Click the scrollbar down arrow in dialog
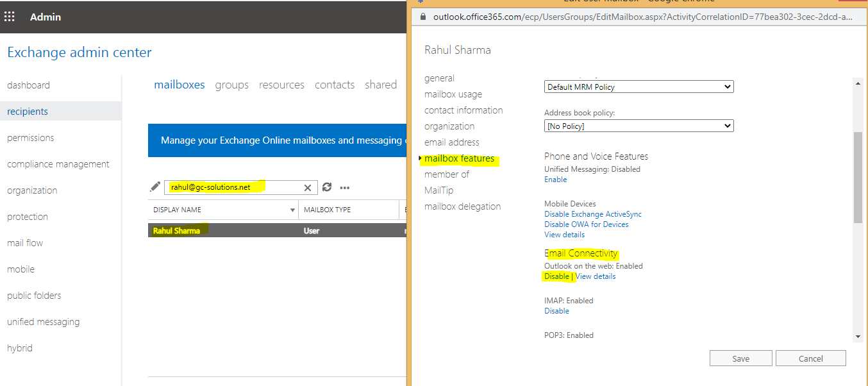 coord(858,337)
